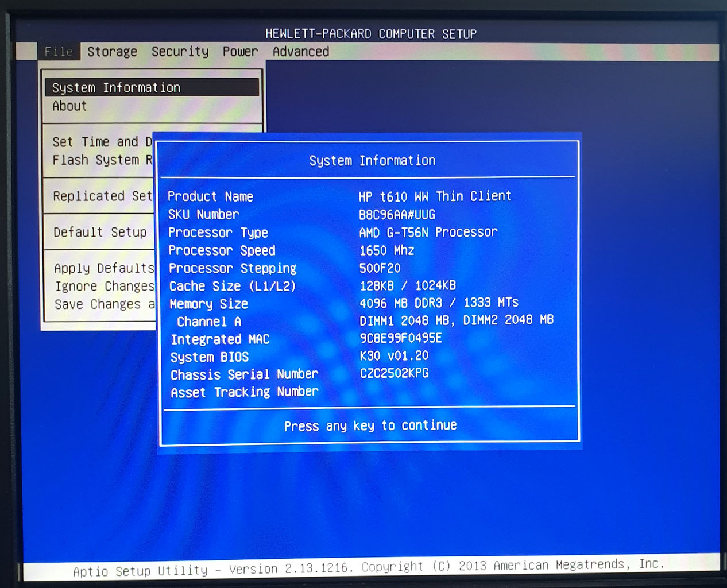
Task: Click Apply Defaults and Exit entry
Action: click(103, 268)
